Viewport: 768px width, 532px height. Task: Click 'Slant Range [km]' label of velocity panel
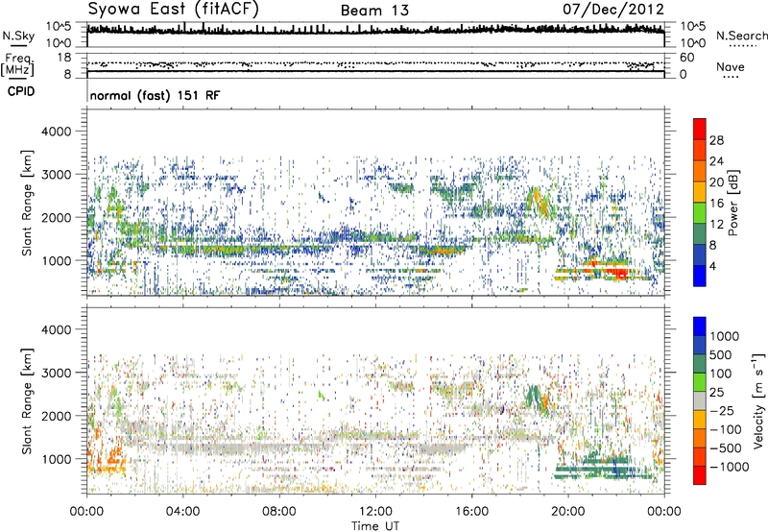point(27,400)
